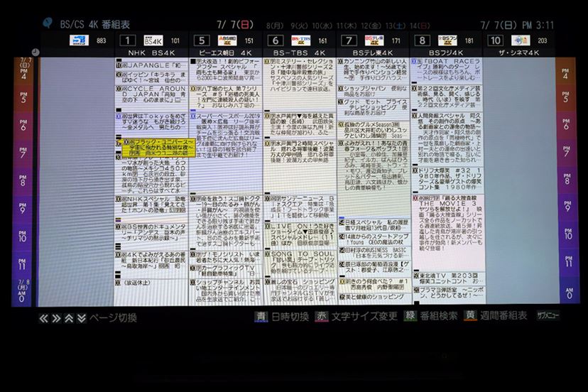Screen dimensions: 588x392
Task: Select LIVE ON!うた好き program
Action: pyautogui.click(x=299, y=235)
